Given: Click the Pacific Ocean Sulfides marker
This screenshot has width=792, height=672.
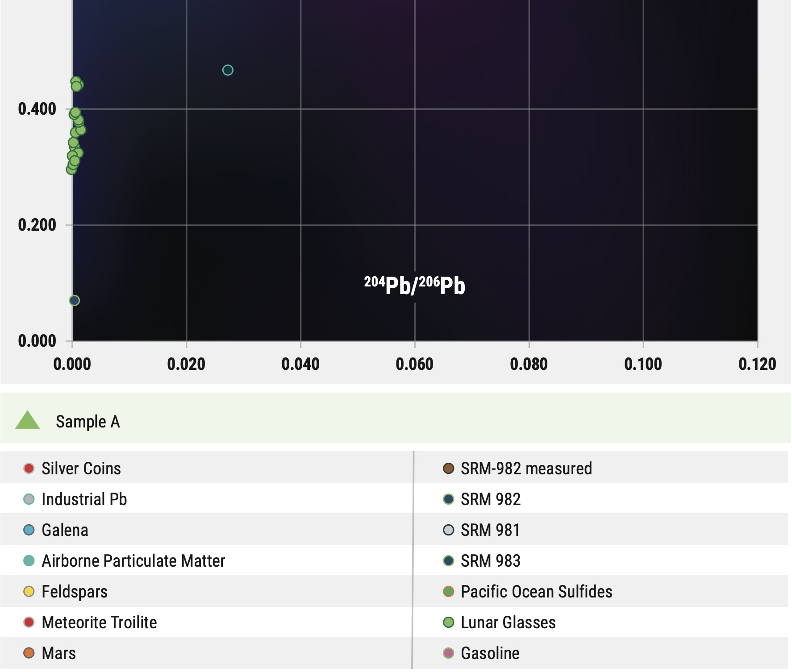Looking at the screenshot, I should [x=448, y=592].
